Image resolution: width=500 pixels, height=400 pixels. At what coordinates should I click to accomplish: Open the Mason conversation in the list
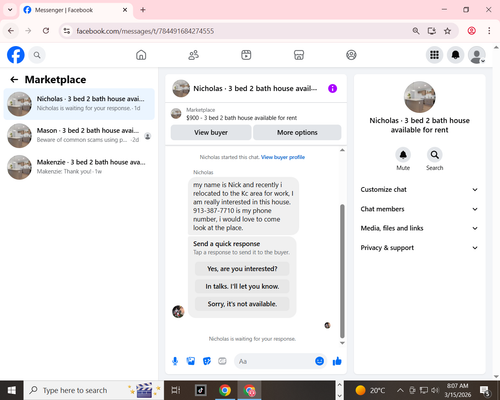79,135
